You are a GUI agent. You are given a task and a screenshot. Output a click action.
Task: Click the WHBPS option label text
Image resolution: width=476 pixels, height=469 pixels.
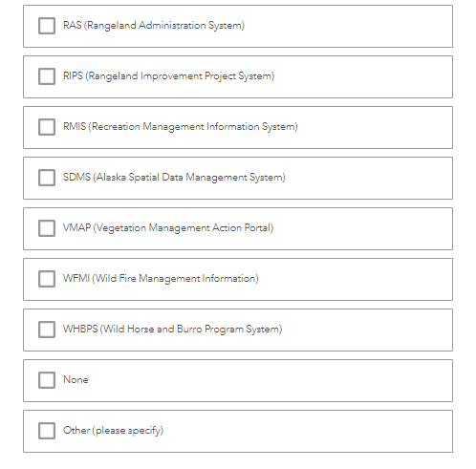(x=172, y=330)
